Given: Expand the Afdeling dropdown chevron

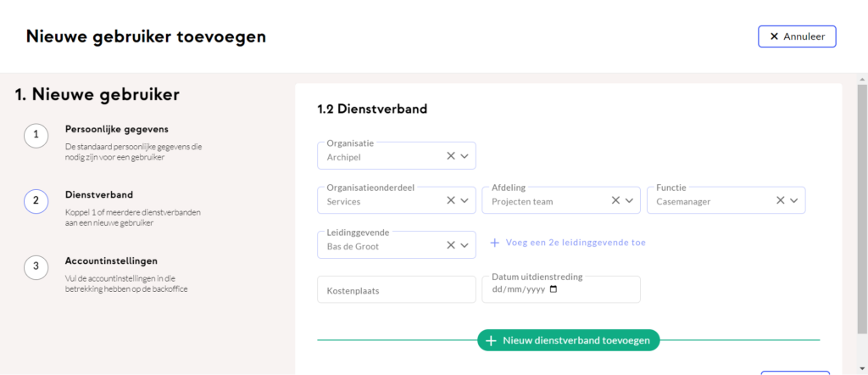Looking at the screenshot, I should (630, 201).
